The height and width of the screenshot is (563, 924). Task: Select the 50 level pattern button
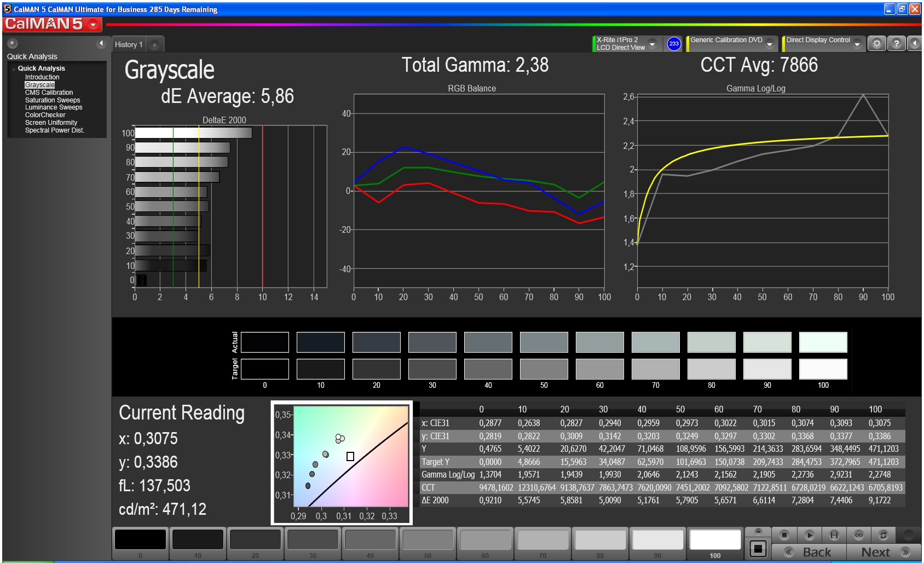(428, 543)
